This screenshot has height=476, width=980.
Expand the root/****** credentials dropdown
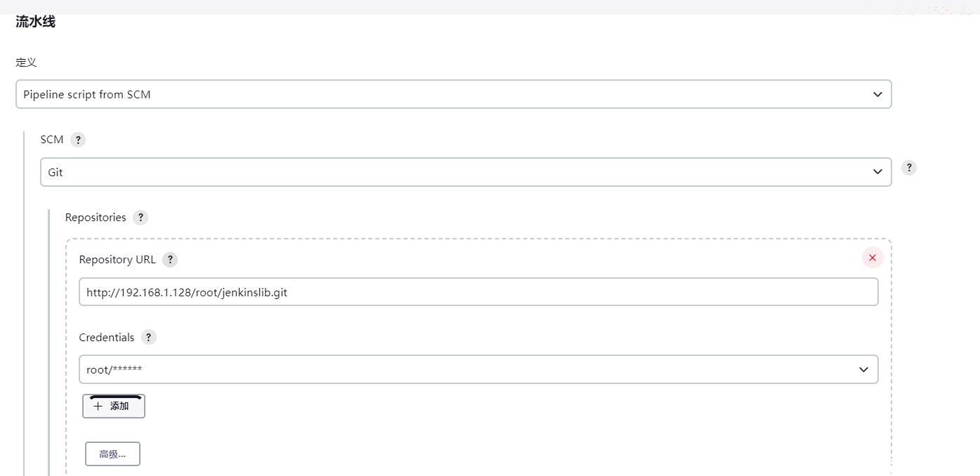(478, 369)
